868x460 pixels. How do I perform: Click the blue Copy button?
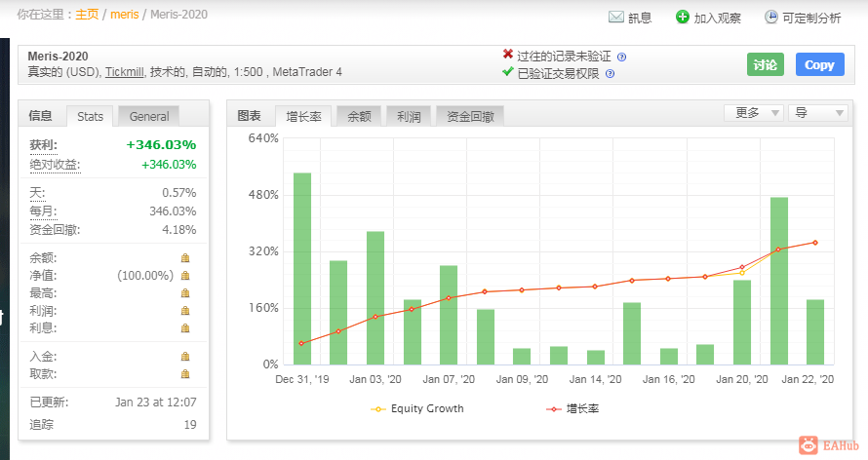tap(819, 64)
